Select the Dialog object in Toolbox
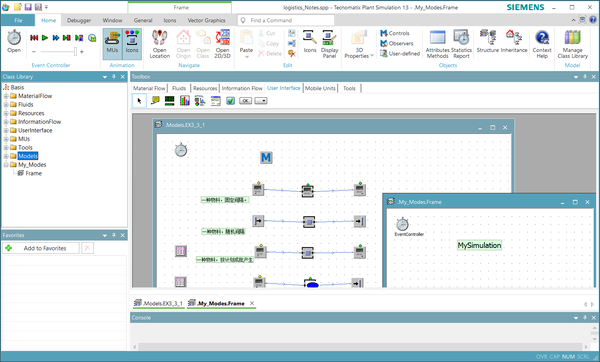 216,101
